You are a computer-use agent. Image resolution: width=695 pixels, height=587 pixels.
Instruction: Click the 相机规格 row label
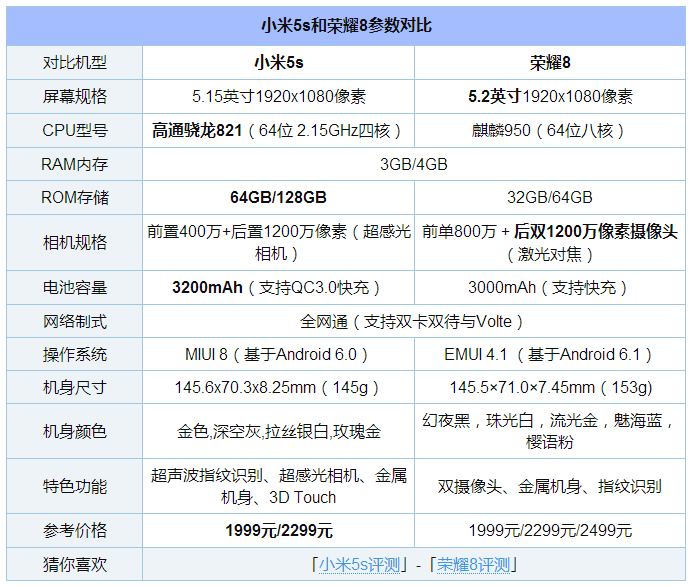[75, 243]
